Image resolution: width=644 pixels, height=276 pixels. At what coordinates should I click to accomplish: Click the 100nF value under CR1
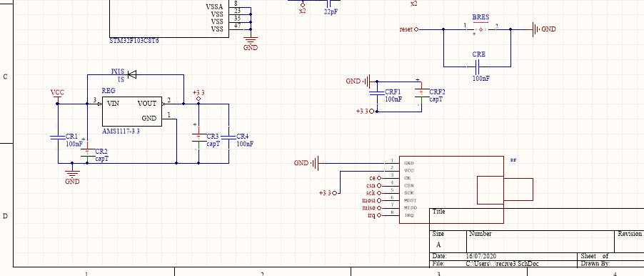[x=74, y=144]
